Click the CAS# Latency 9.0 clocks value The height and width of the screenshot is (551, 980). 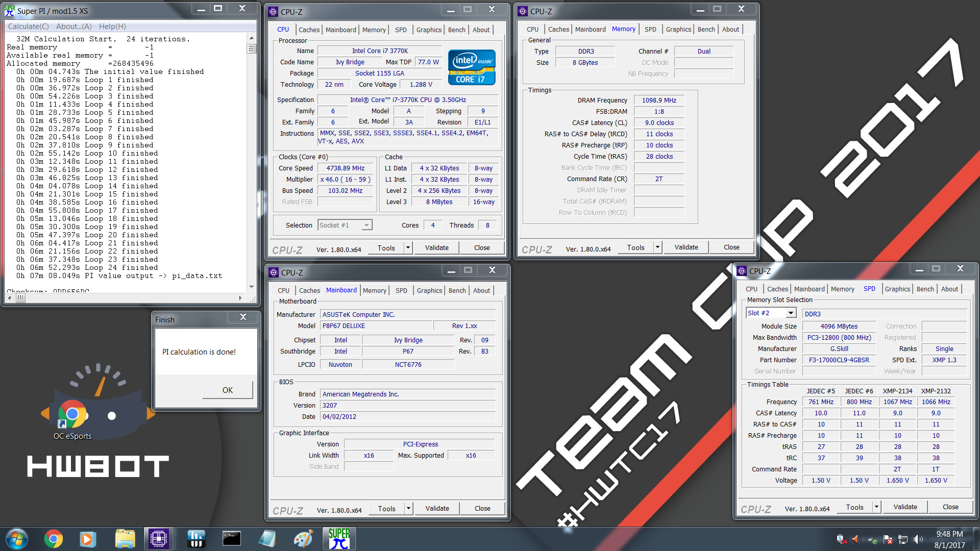[659, 122]
